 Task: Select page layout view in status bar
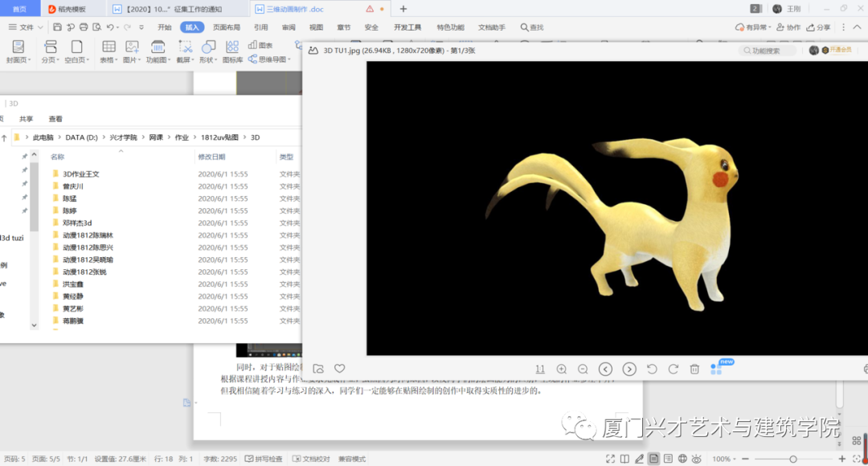(x=653, y=459)
